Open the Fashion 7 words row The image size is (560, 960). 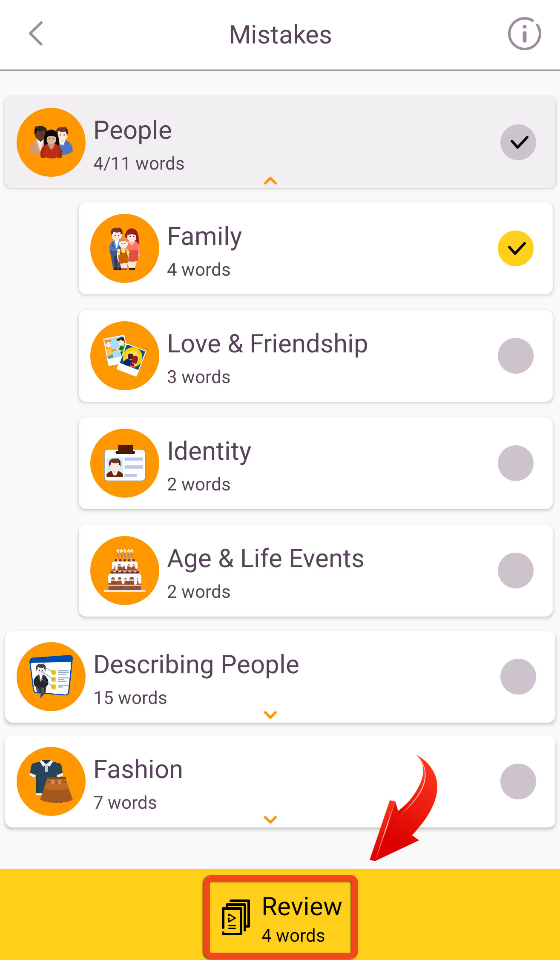click(x=280, y=781)
